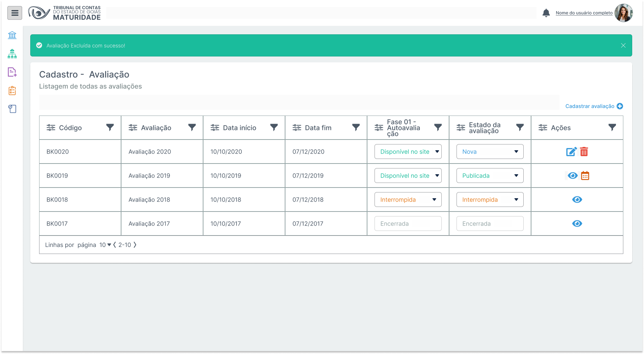Open the institution building sidebar icon
This screenshot has height=354, width=644.
click(12, 35)
